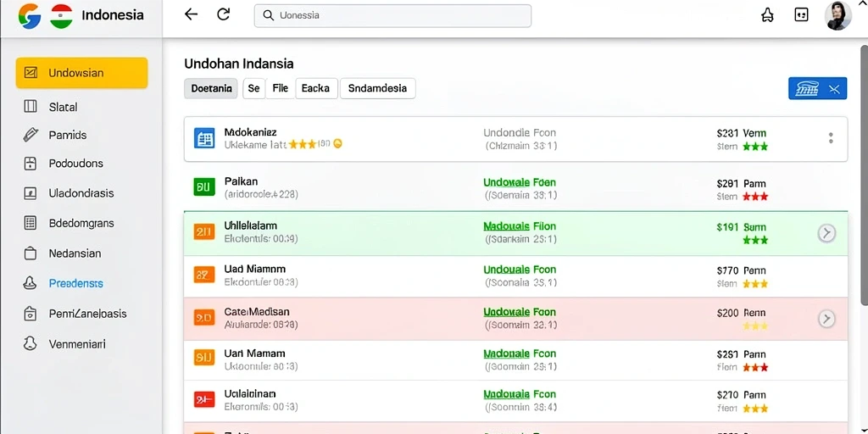
Task: Click the blue button with X
Action: click(818, 88)
